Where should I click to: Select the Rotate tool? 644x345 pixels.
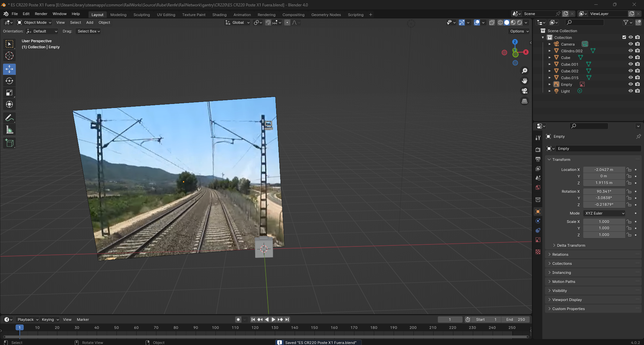pos(9,81)
